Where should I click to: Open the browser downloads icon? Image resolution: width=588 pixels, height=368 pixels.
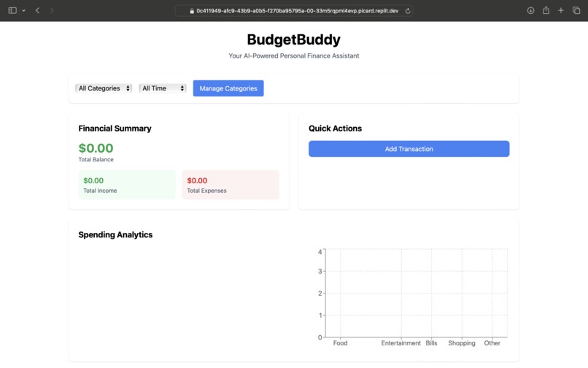tap(530, 10)
